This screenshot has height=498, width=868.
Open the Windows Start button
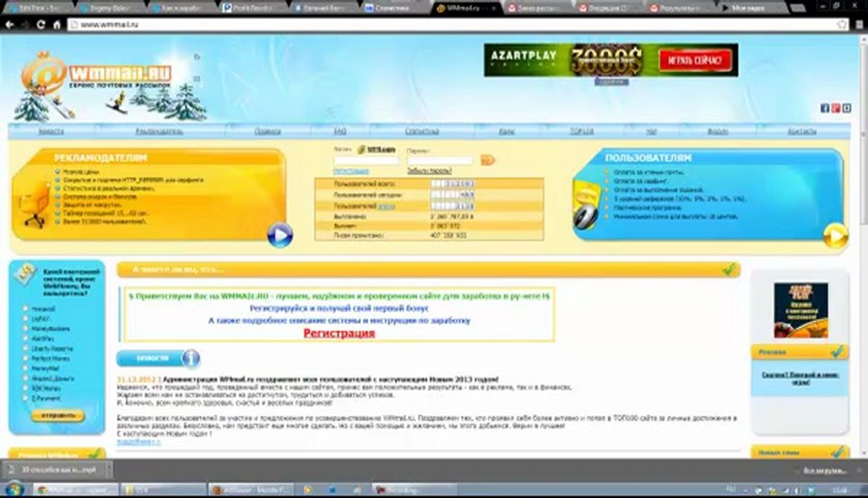(x=13, y=489)
